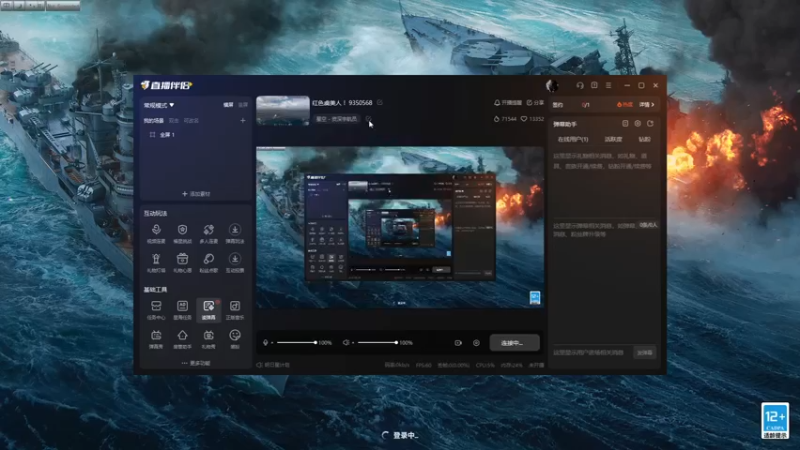Open the user avatar profile menu
The height and width of the screenshot is (450, 800).
tap(552, 85)
